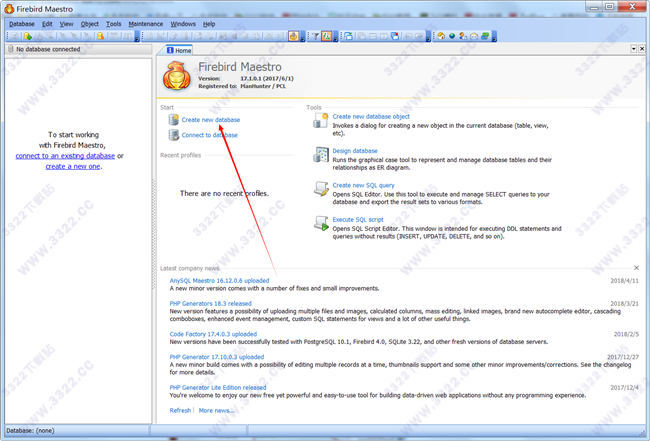This screenshot has width=650, height=441.
Task: Click 'connect to an existing database' link
Action: [x=65, y=156]
